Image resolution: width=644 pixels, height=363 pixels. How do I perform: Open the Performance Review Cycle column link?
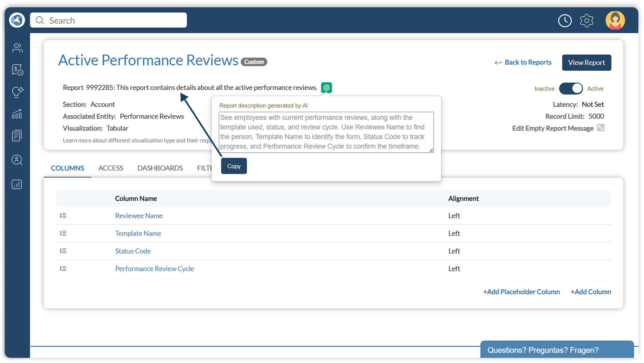coord(154,269)
